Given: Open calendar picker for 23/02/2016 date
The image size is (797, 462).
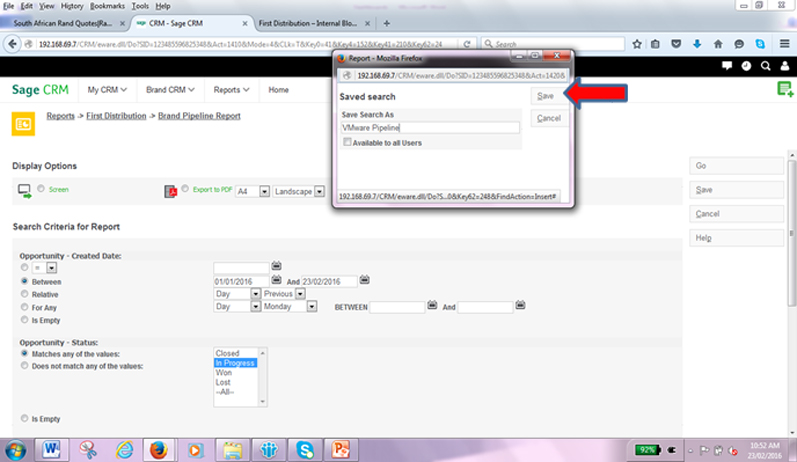Looking at the screenshot, I should click(x=364, y=280).
